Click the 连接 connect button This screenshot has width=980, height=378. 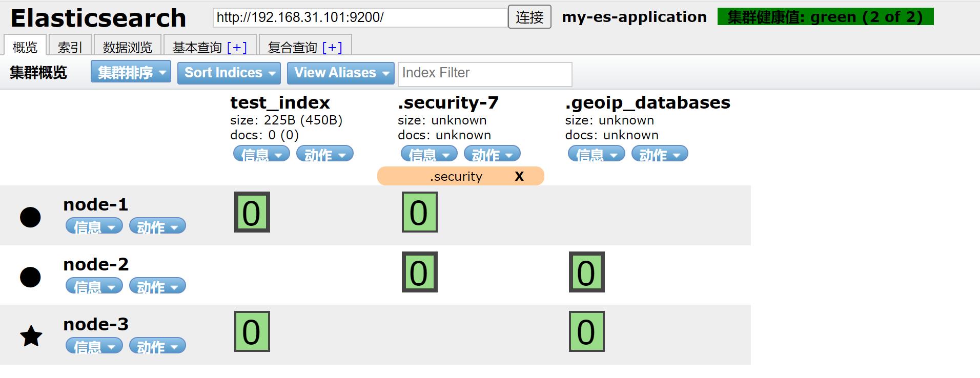[530, 17]
